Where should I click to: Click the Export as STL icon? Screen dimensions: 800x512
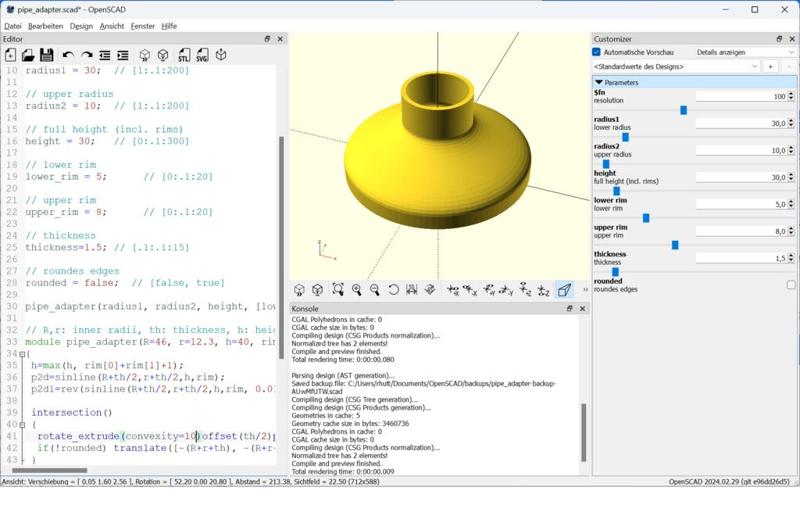(x=184, y=55)
